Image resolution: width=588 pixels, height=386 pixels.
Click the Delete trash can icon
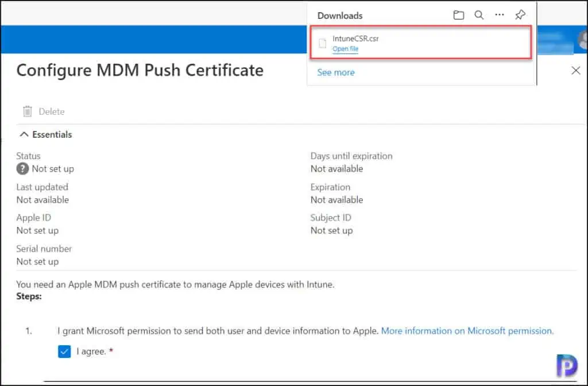pyautogui.click(x=28, y=111)
